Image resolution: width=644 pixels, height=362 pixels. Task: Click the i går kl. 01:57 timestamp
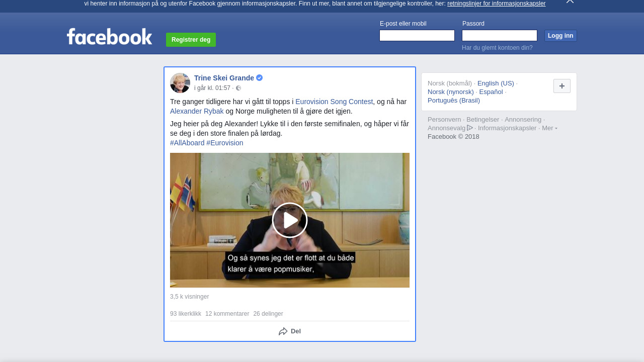(212, 88)
